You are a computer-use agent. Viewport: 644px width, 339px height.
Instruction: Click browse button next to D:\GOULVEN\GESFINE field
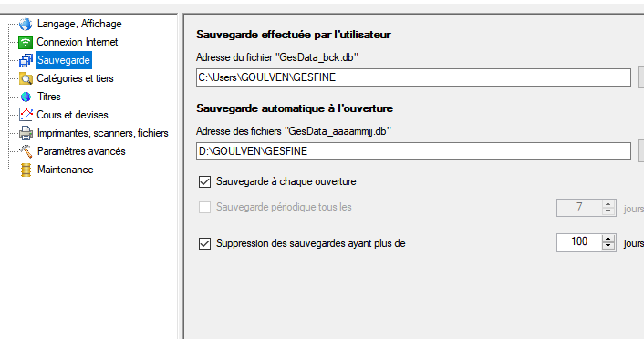click(640, 151)
